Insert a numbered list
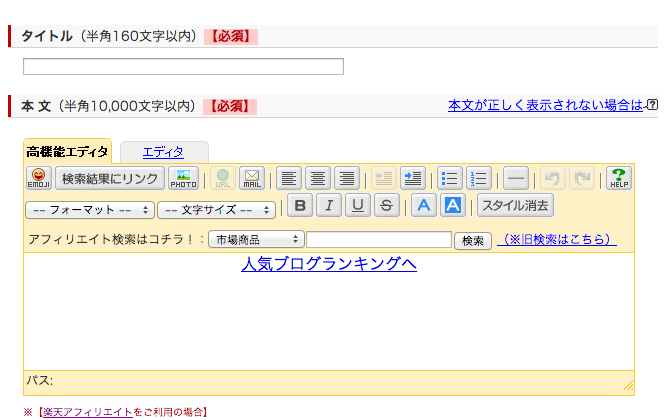Image resolution: width=668 pixels, height=420 pixels. coord(479,178)
